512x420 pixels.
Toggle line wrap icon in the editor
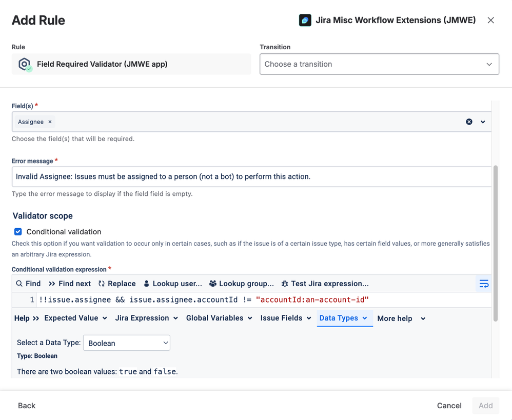click(484, 284)
